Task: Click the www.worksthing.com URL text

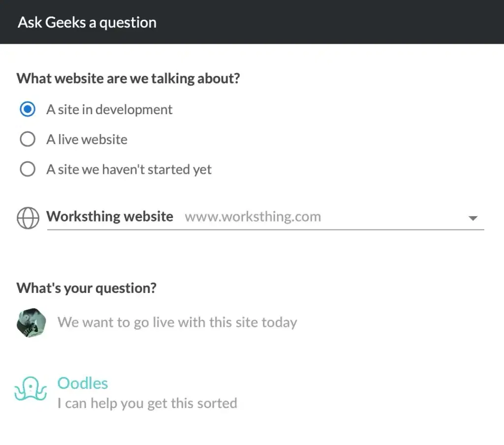Action: [252, 217]
